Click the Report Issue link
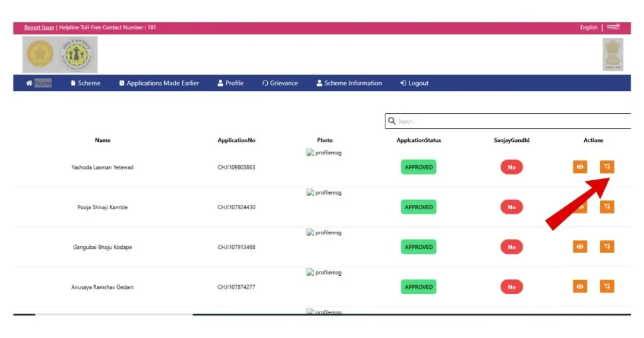The image size is (644, 338). pos(39,28)
